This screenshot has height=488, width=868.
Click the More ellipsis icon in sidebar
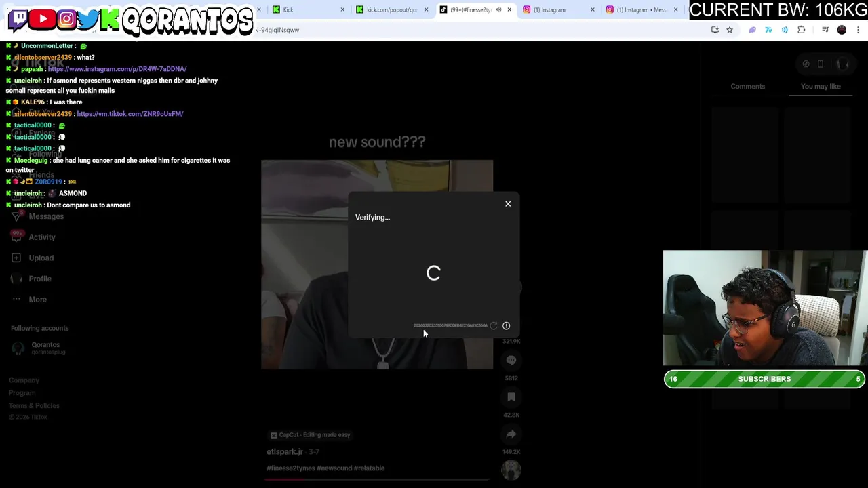pyautogui.click(x=16, y=300)
